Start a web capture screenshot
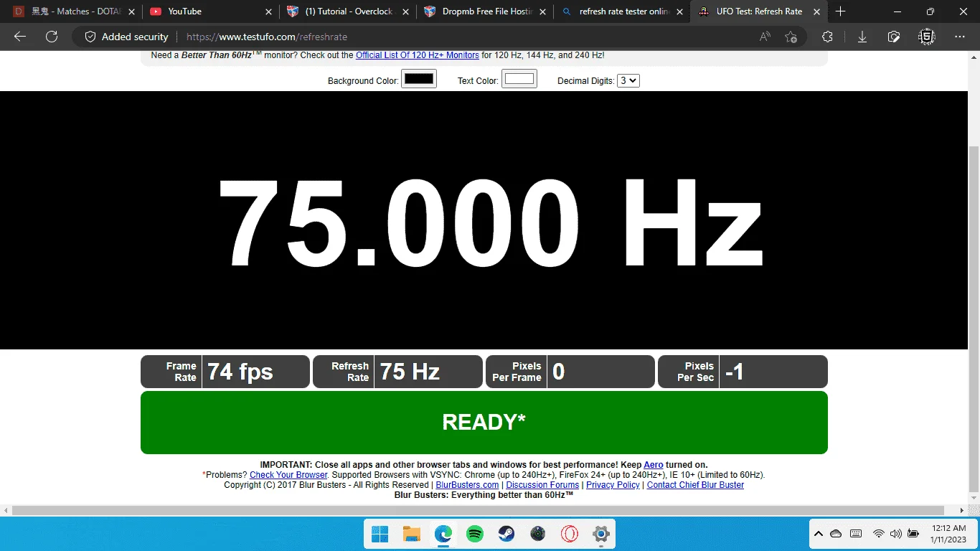Viewport: 980px width, 551px height. tap(894, 37)
